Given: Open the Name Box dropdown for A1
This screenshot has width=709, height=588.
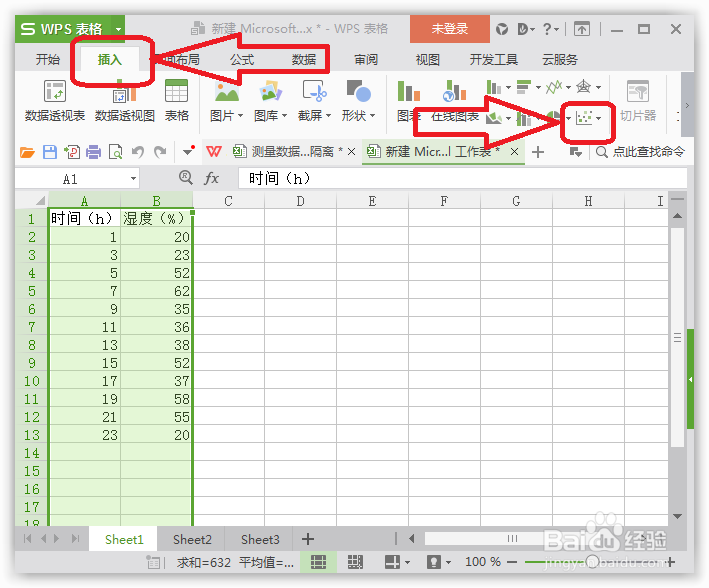Looking at the screenshot, I should coord(133,179).
